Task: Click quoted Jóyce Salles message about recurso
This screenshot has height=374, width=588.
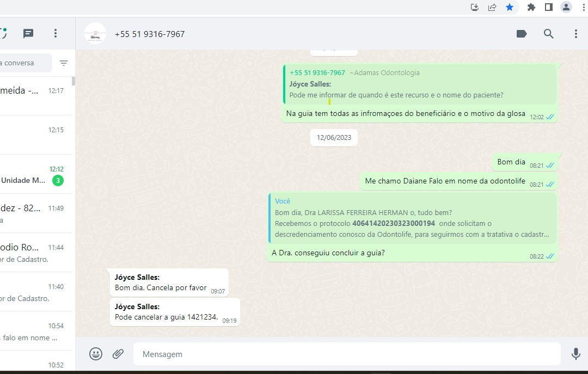Action: point(420,84)
